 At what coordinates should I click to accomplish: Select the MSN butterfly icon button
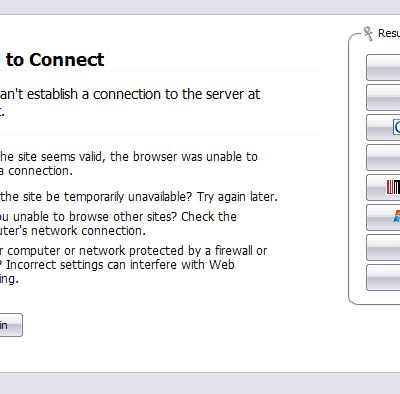coord(383,217)
